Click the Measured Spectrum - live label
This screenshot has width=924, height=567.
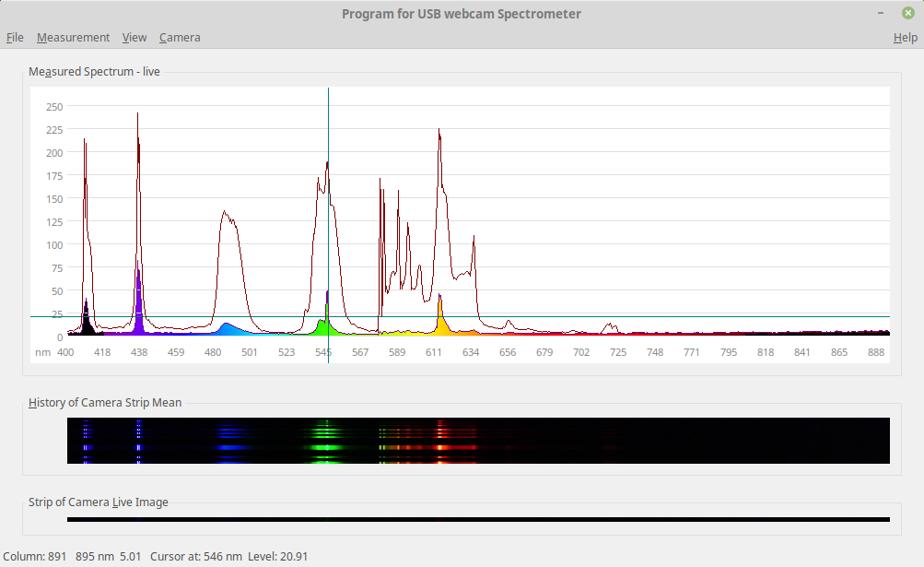[94, 71]
